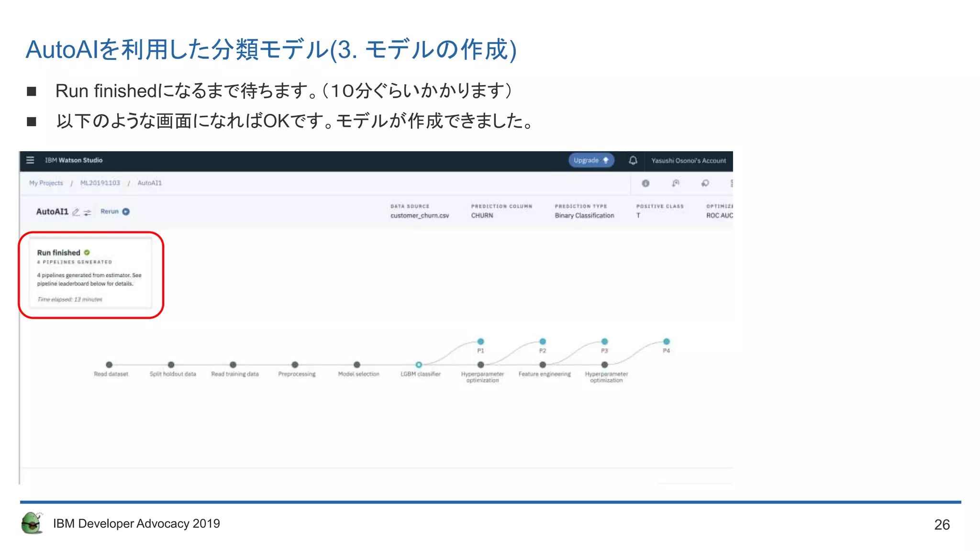The height and width of the screenshot is (551, 980).
Task: Select the Feature engineering node
Action: 543,364
